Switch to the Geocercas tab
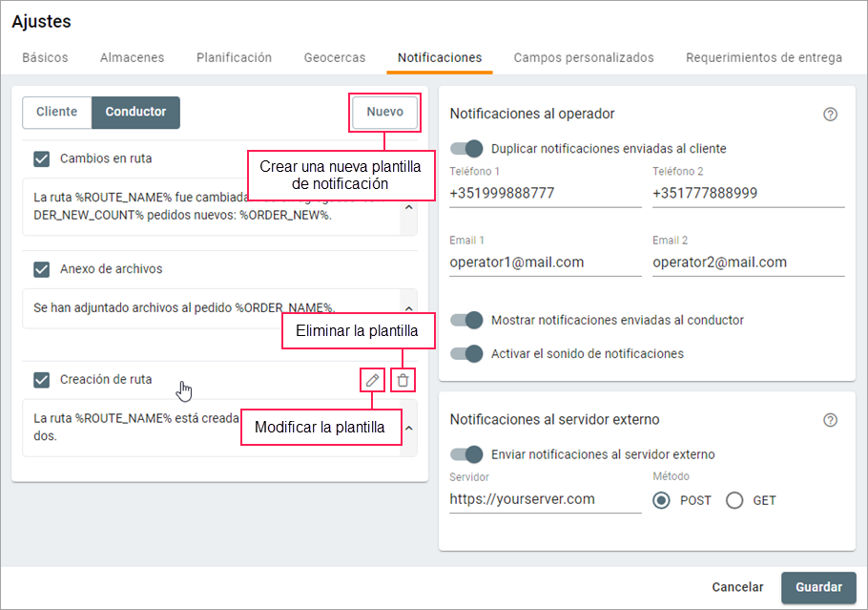The height and width of the screenshot is (610, 868). pos(335,57)
